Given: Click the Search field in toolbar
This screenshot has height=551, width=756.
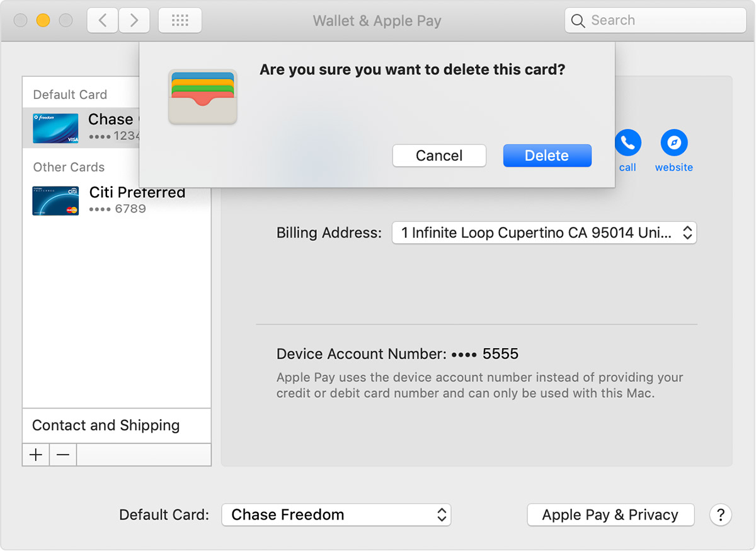Looking at the screenshot, I should click(655, 20).
